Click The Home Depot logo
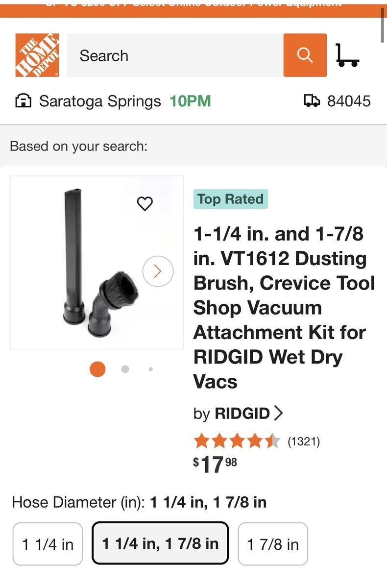This screenshot has height=588, width=387. (x=37, y=55)
